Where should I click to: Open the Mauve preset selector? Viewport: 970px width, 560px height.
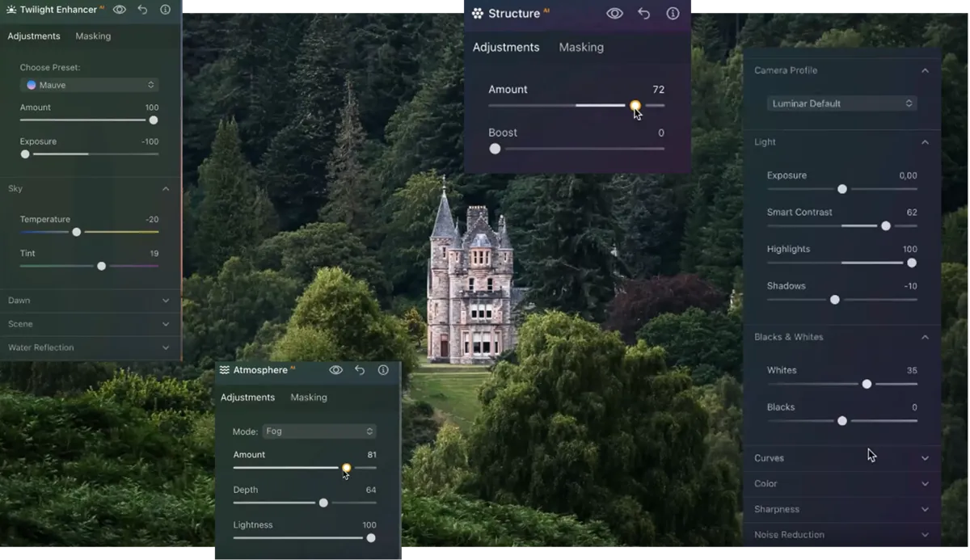(89, 84)
